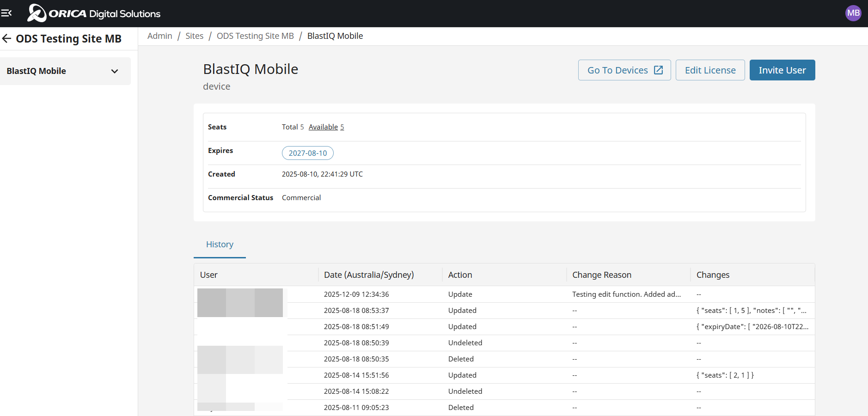Image resolution: width=868 pixels, height=416 pixels.
Task: Open the Available 5 seats link
Action: coord(326,127)
